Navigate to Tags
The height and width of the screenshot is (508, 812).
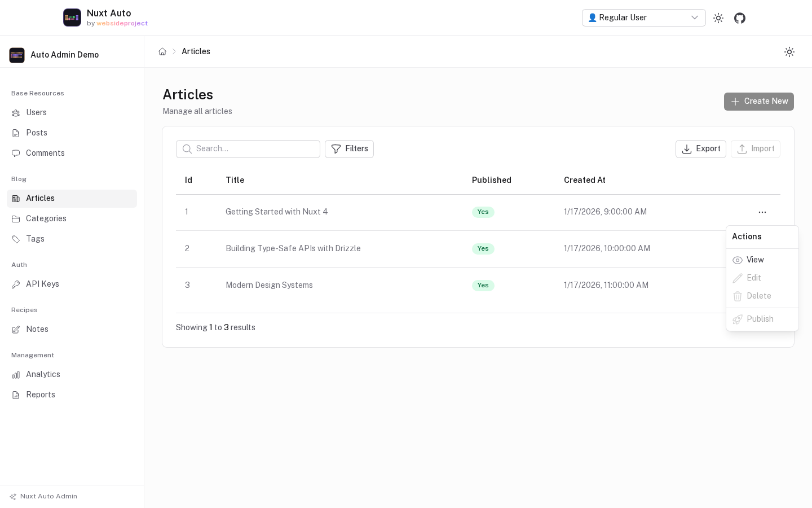(x=72, y=239)
